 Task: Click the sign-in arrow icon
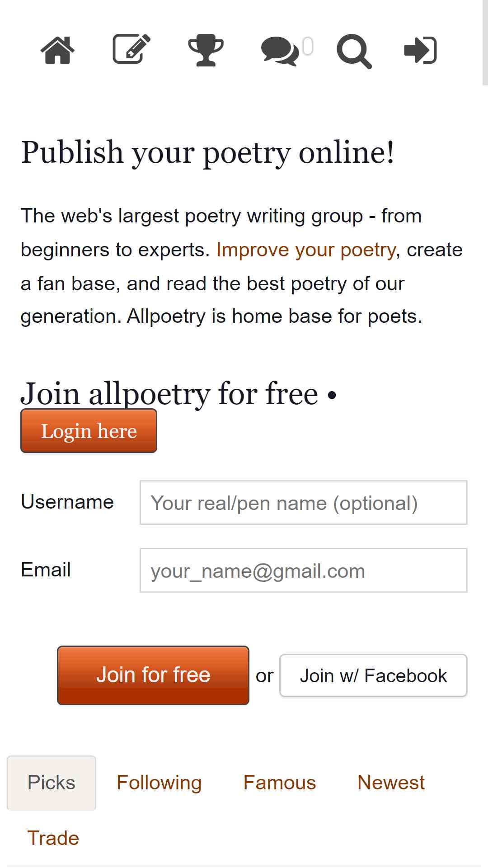420,50
